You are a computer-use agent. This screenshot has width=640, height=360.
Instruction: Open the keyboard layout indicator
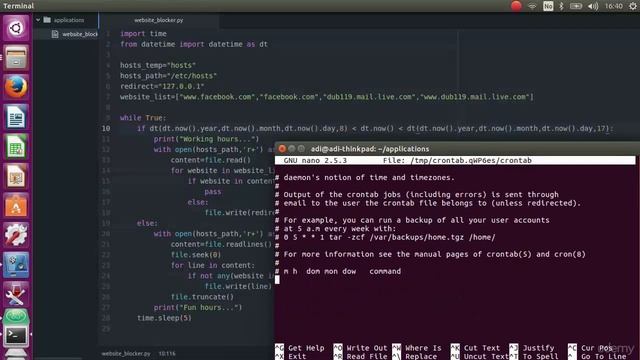pos(548,6)
